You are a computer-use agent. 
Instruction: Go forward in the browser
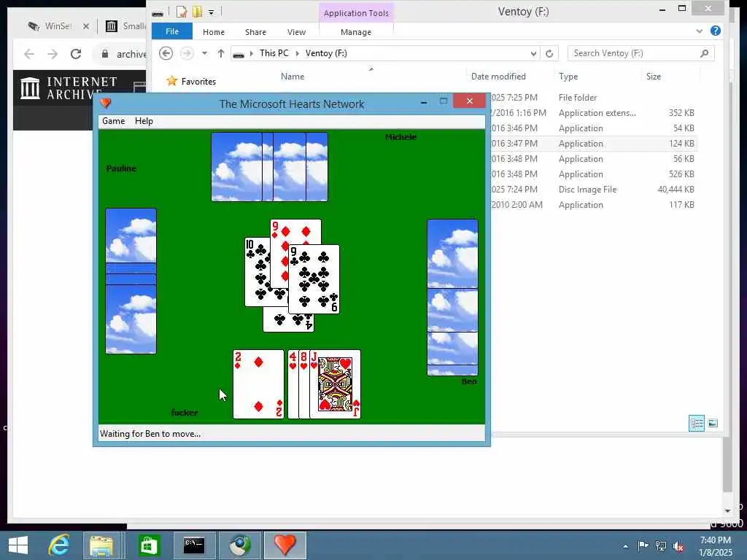53,54
